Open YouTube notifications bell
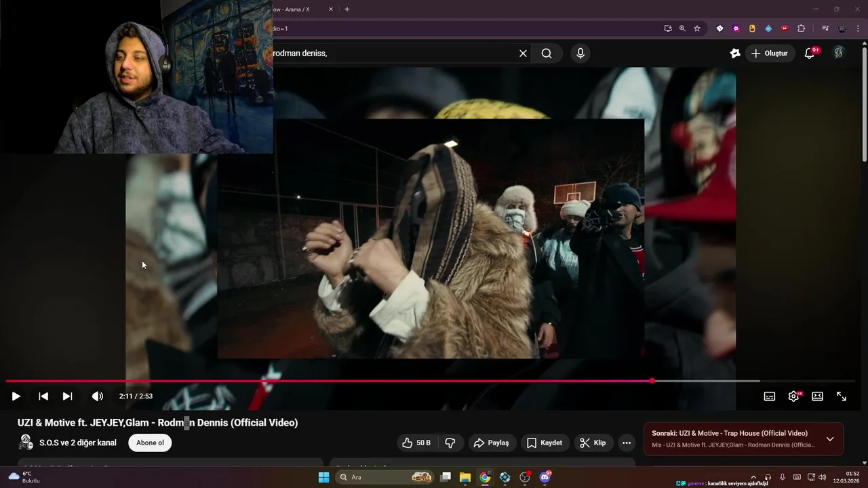868x488 pixels. tap(810, 54)
